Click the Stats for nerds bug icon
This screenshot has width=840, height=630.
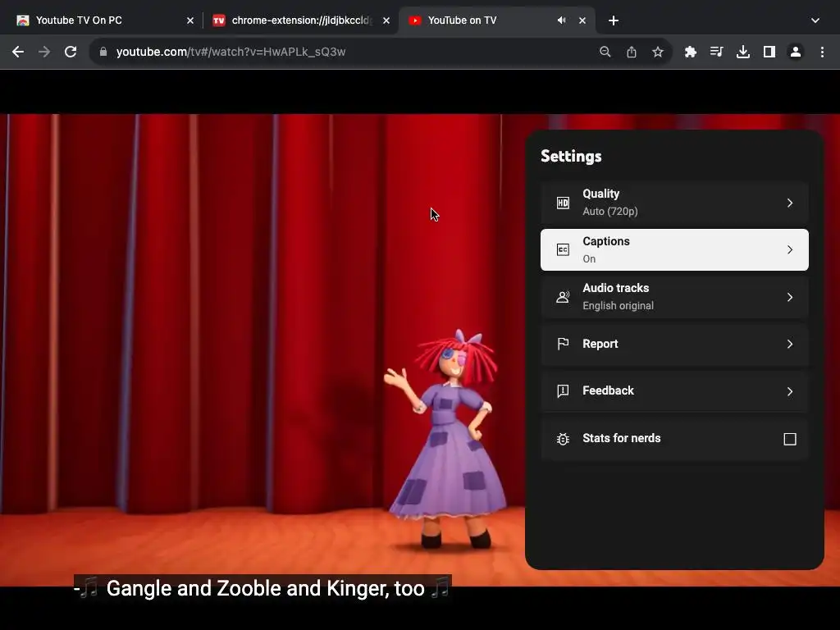pos(563,439)
